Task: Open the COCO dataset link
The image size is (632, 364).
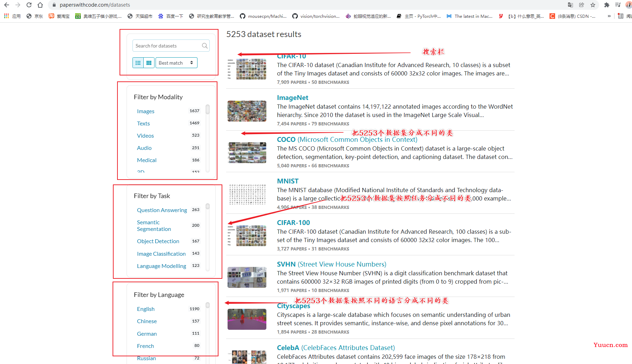Action: point(347,139)
